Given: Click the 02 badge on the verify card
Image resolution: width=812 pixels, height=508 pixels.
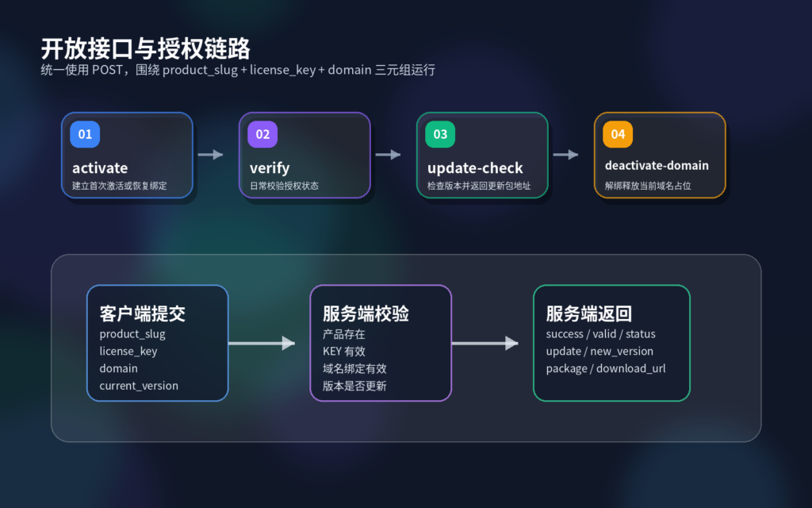Looking at the screenshot, I should (262, 134).
